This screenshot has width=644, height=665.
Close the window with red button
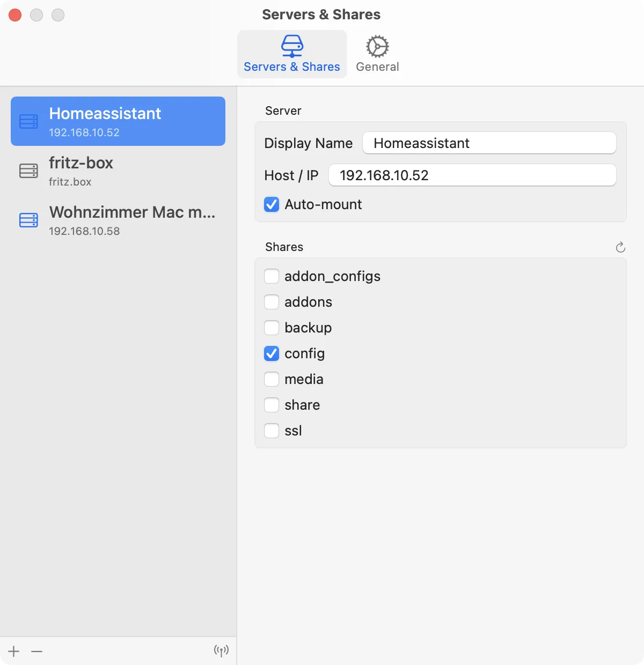point(15,15)
